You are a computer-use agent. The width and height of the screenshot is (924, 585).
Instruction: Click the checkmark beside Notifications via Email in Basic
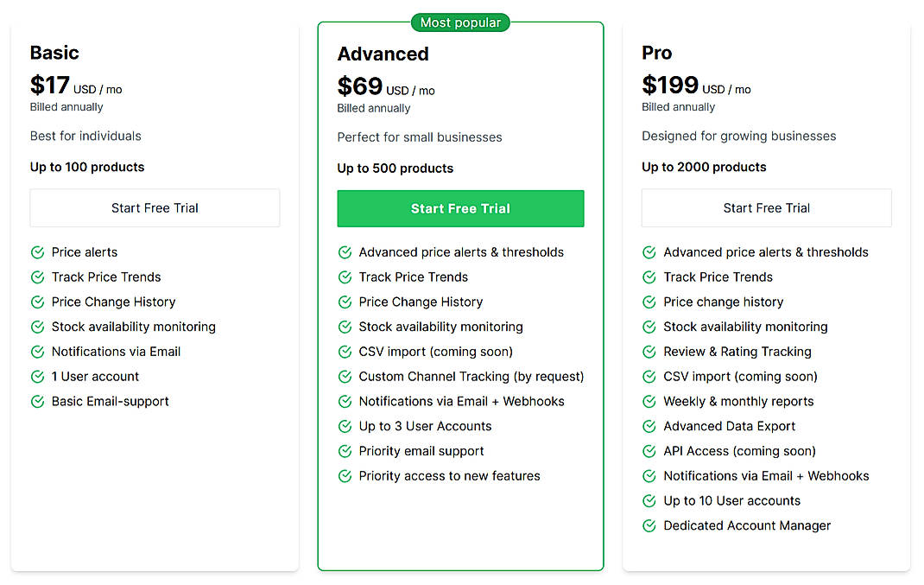pos(37,352)
